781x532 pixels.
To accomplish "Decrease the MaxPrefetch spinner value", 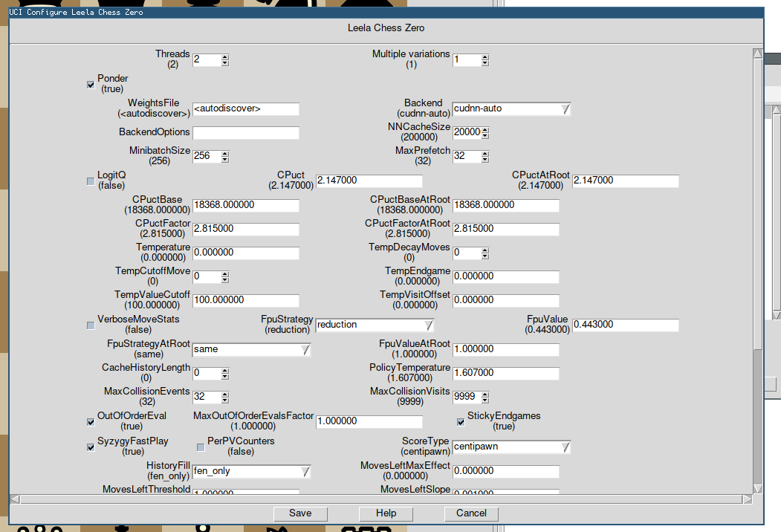I will point(485,160).
